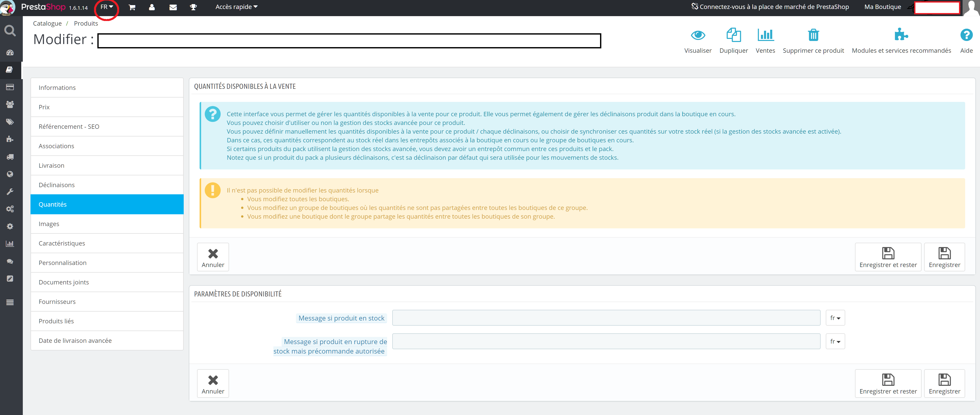Open the Preferences wrench icon

click(x=10, y=191)
